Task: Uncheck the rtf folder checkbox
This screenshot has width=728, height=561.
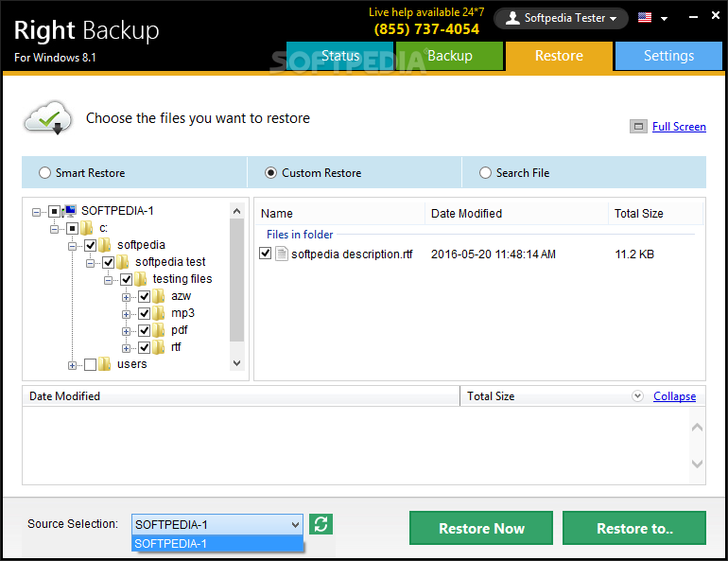Action: tap(144, 347)
